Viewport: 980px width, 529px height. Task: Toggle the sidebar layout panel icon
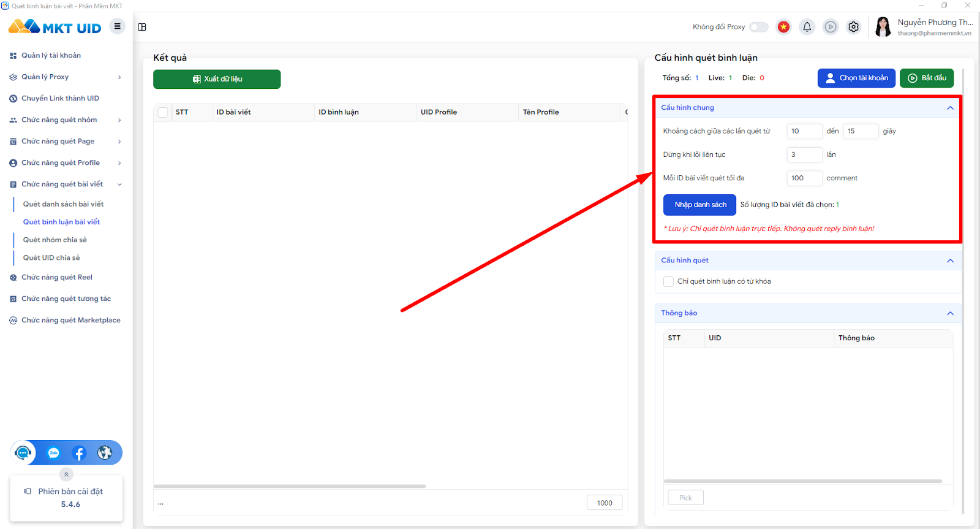click(142, 27)
